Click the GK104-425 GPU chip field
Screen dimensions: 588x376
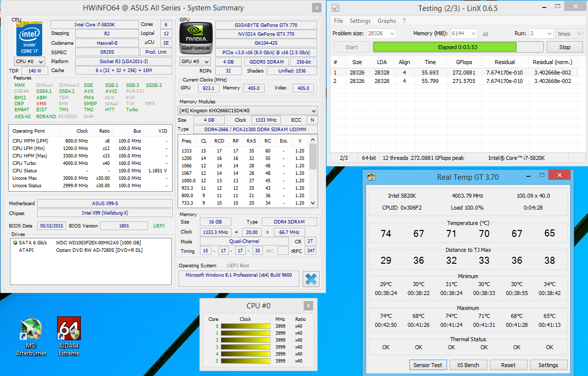pos(266,43)
